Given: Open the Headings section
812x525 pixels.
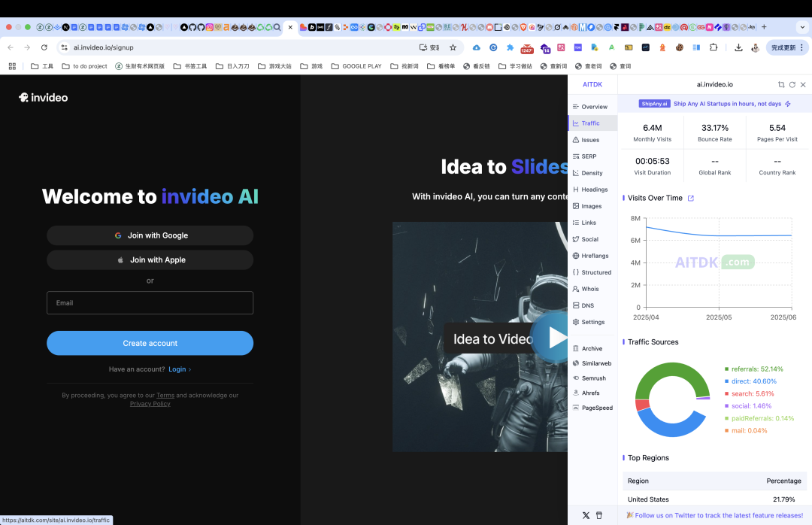Looking at the screenshot, I should click(x=592, y=190).
